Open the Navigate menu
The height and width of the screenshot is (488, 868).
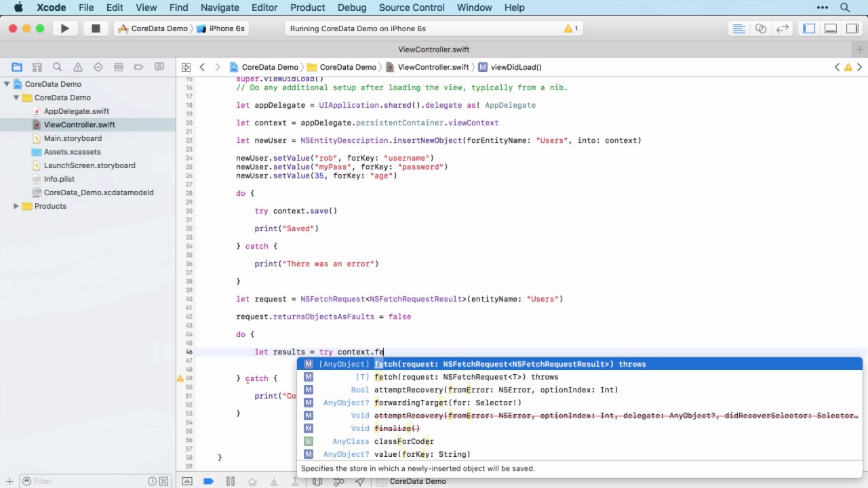[220, 7]
